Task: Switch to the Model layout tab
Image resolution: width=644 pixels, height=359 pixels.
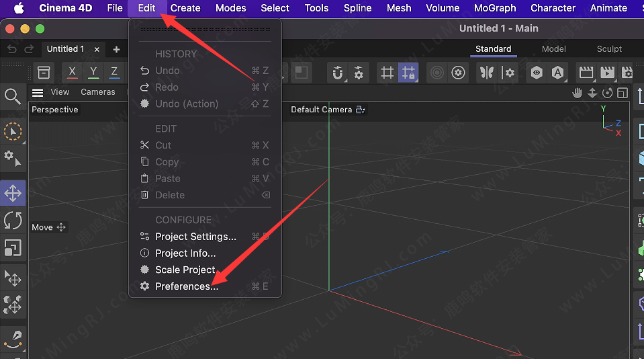Action: point(553,49)
